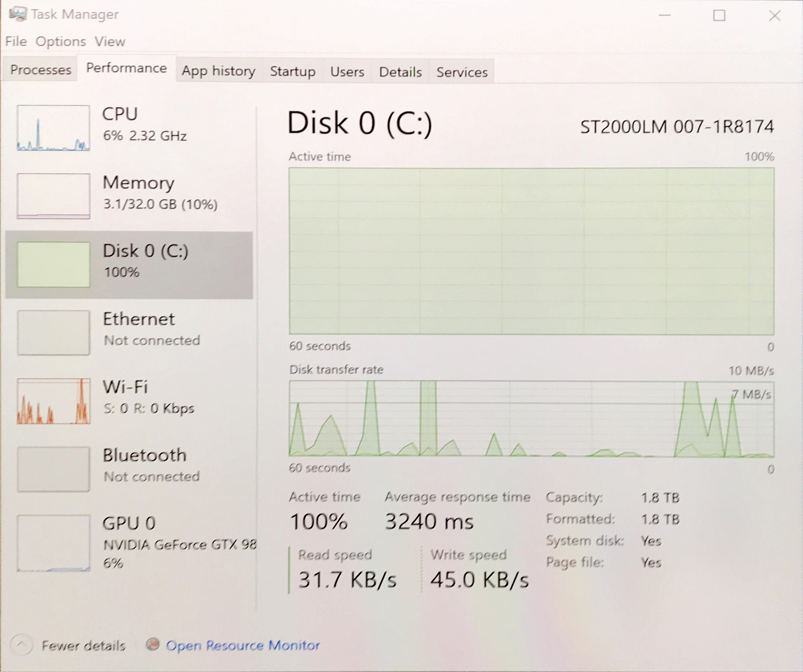Open the Startup tab
803x672 pixels.
292,72
